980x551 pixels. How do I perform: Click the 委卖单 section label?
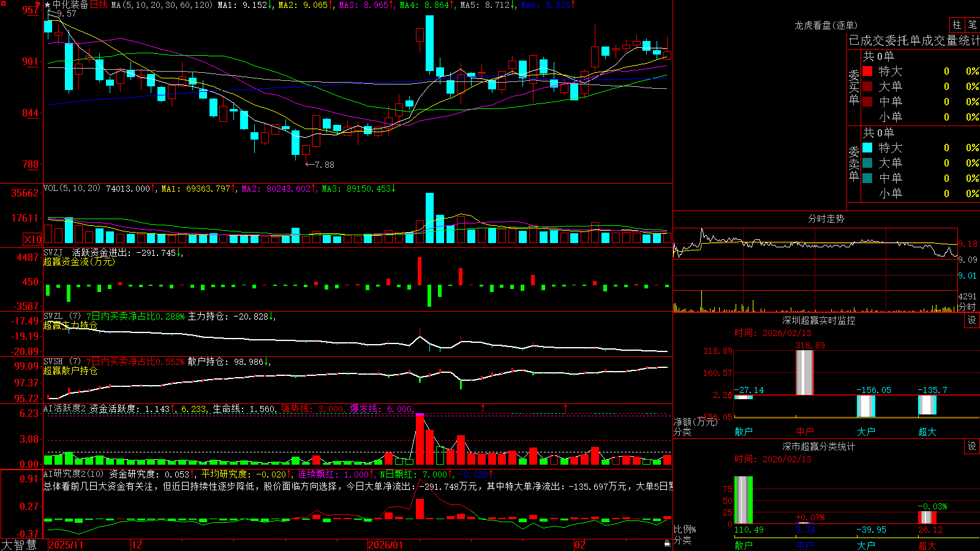pos(854,164)
